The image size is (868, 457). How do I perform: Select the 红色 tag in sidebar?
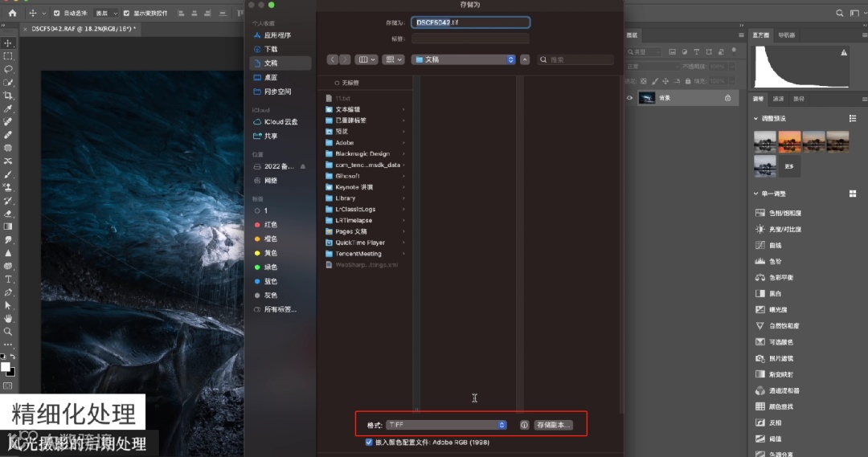(x=267, y=225)
